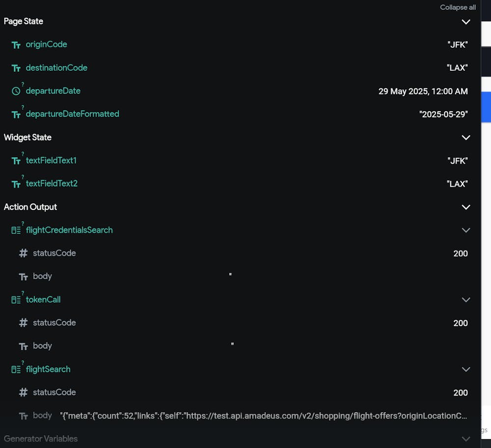The height and width of the screenshot is (448, 491).
Task: Select the flightSearch body JSON value
Action: click(264, 416)
